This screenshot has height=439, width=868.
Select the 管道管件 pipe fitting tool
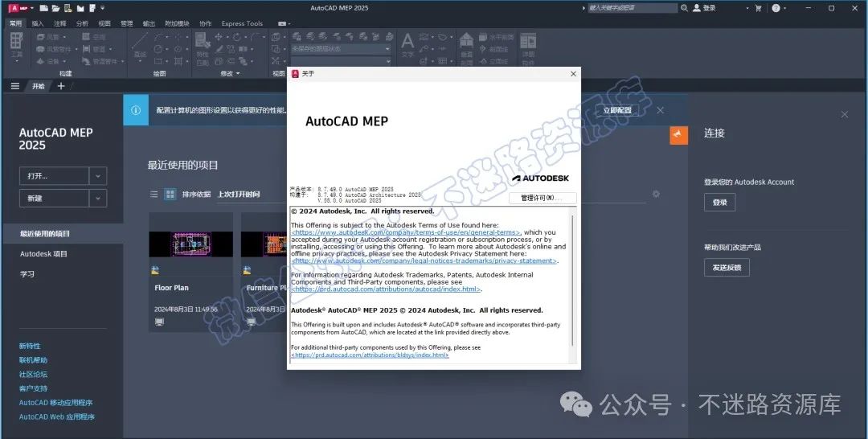point(103,61)
